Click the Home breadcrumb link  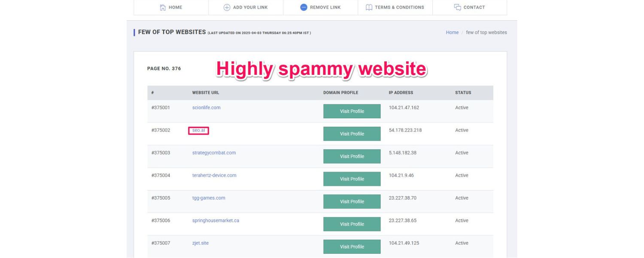pyautogui.click(x=452, y=32)
